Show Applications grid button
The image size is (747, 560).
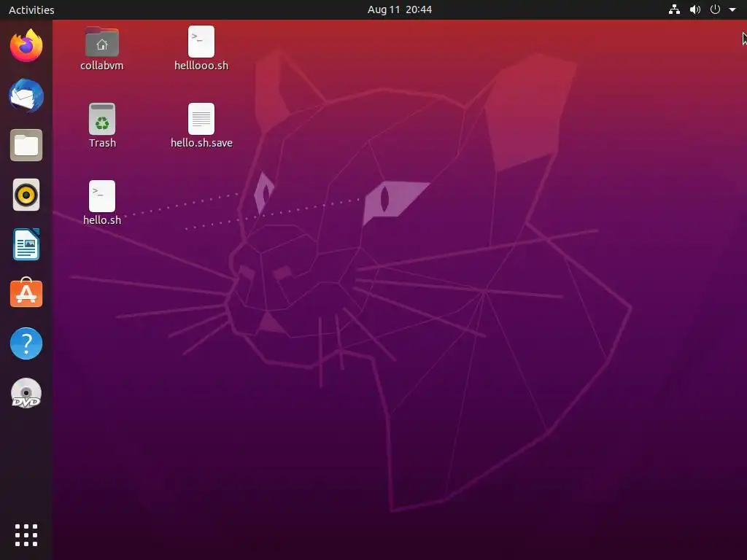coord(26,535)
